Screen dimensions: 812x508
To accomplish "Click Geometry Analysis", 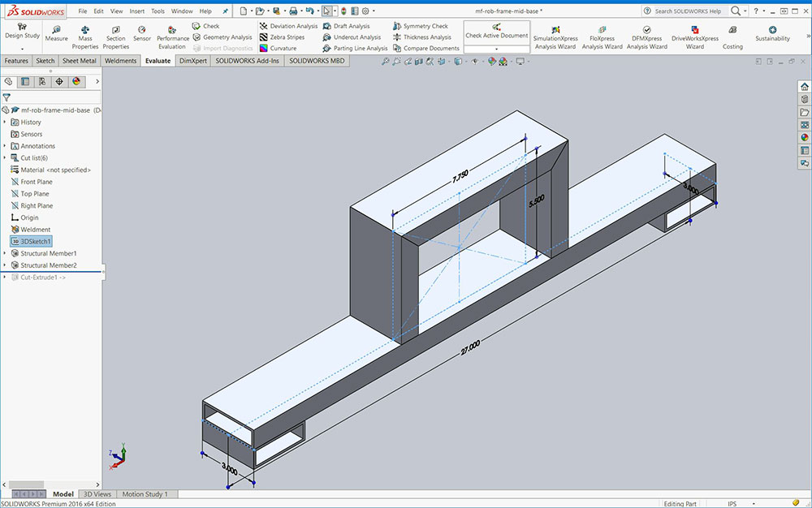I will [222, 37].
